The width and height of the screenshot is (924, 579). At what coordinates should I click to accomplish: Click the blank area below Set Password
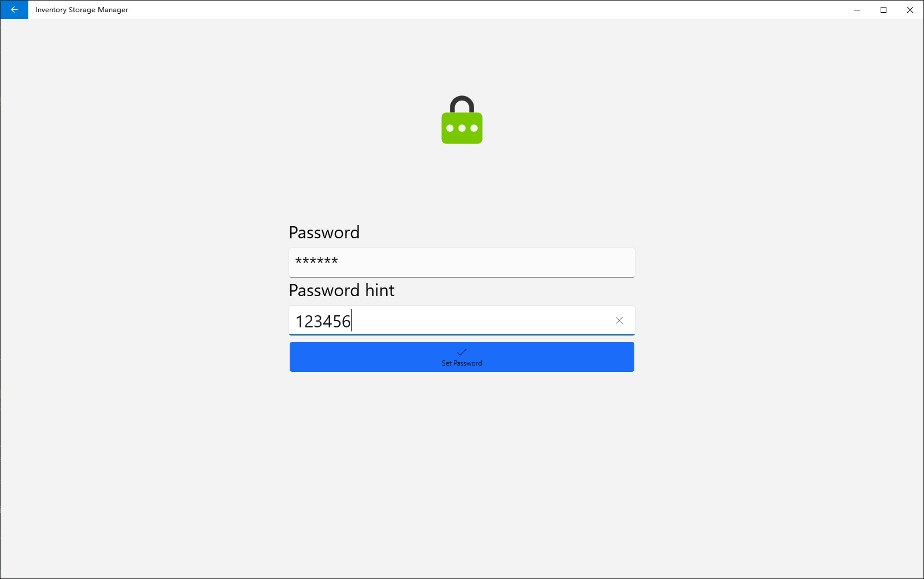click(462, 474)
